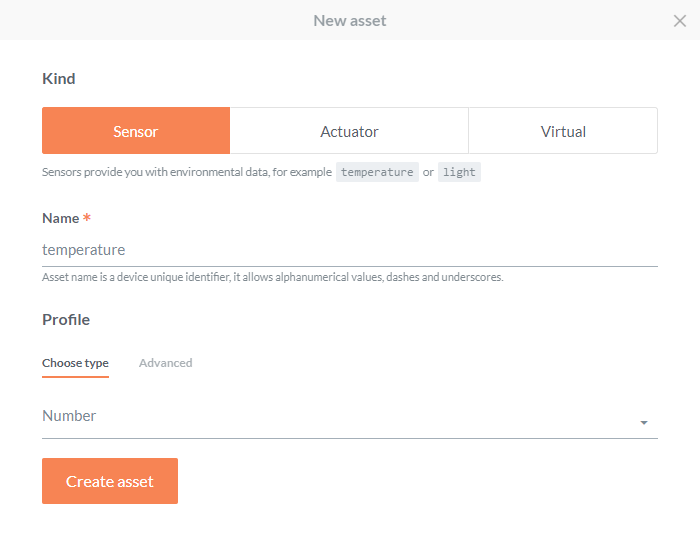Screen dimensions: 700x534
Task: Click the asset name hint text
Action: pos(272,277)
